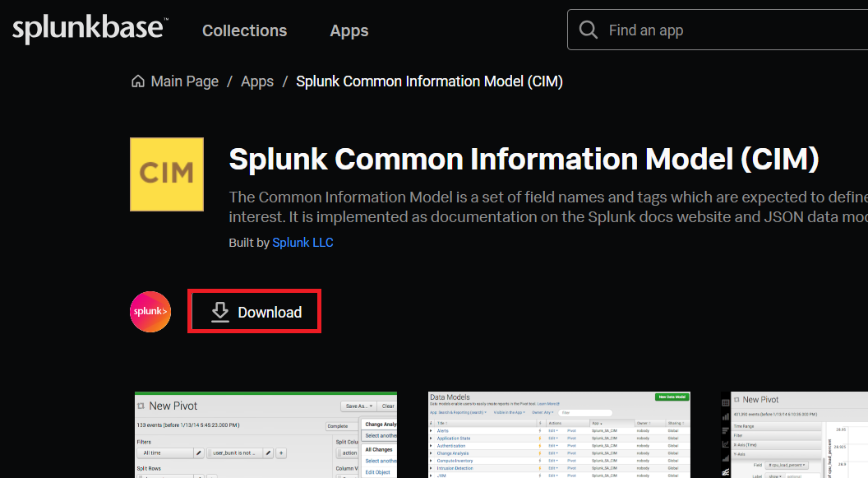Image resolution: width=868 pixels, height=478 pixels.
Task: Navigate to Apps breadcrumb link
Action: [256, 81]
